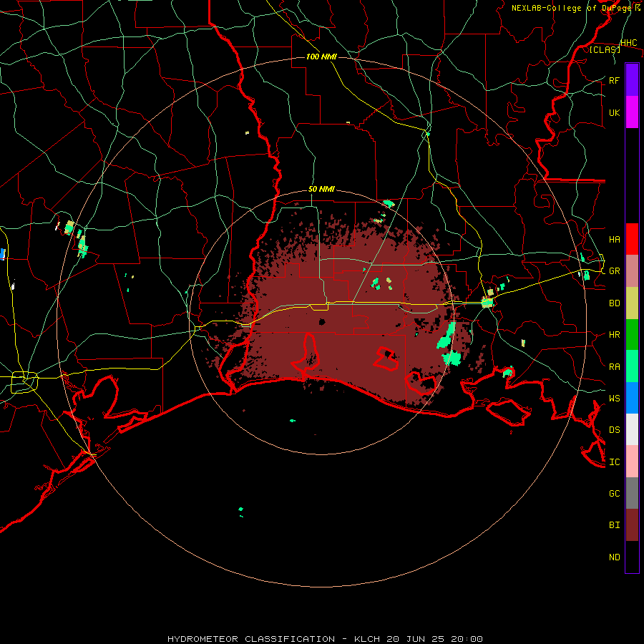
Task: Click the Hydrometeor Classification KLCH timestamp caption
Action: 325,639
